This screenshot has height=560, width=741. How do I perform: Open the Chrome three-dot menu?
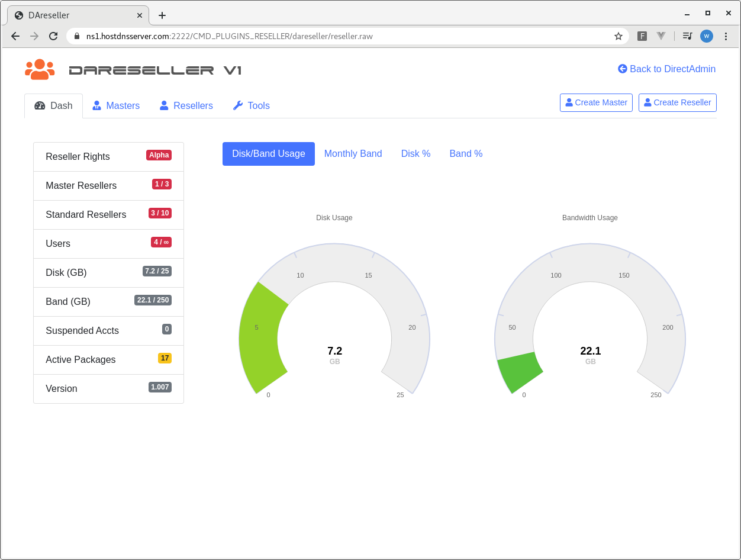(726, 36)
